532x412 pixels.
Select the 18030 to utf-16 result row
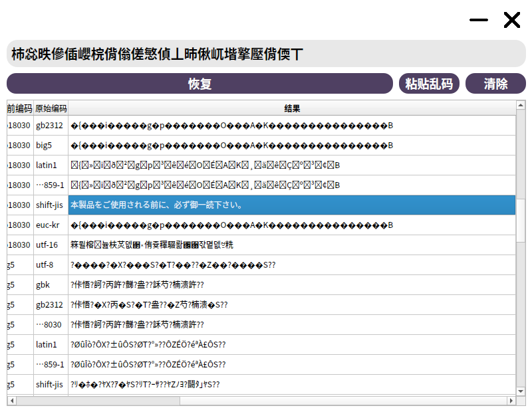pyautogui.click(x=261, y=245)
